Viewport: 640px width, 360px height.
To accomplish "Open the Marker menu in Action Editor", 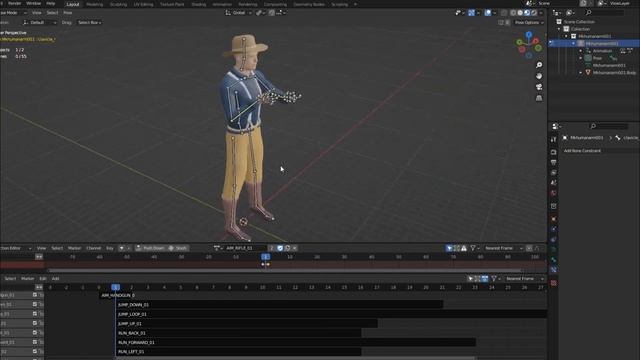I will [74, 248].
